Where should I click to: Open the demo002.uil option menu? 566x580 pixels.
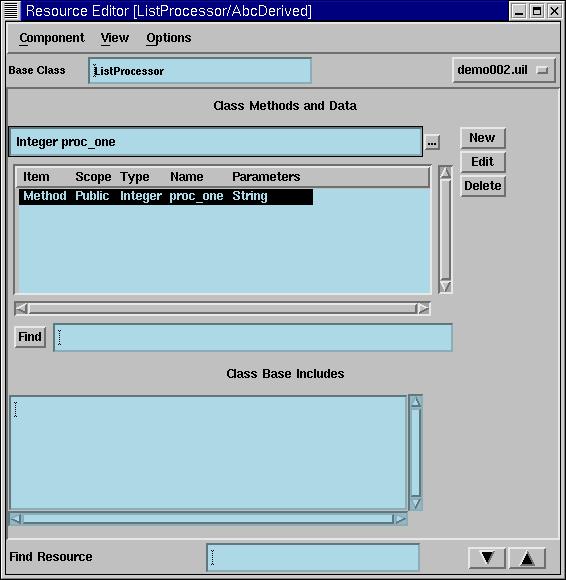504,70
